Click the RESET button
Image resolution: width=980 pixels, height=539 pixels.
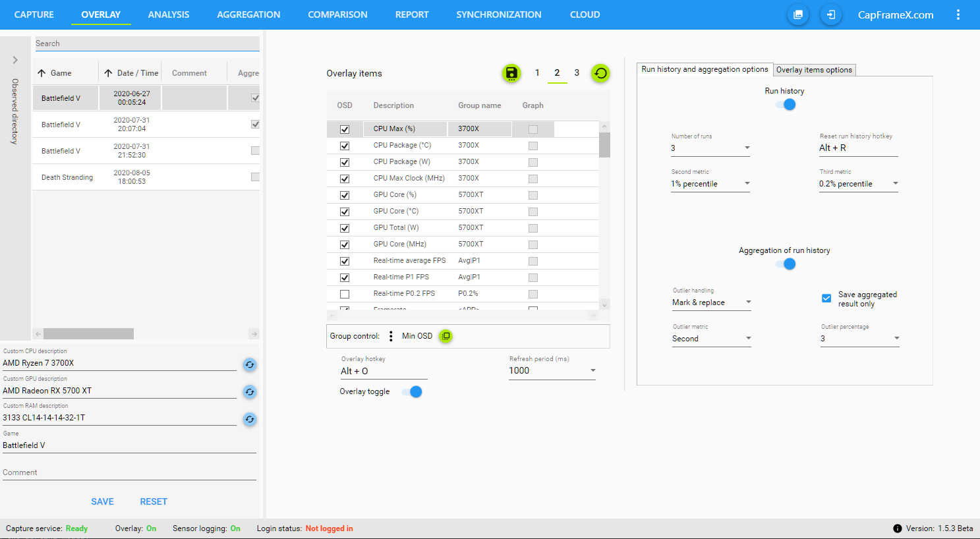[x=154, y=501]
